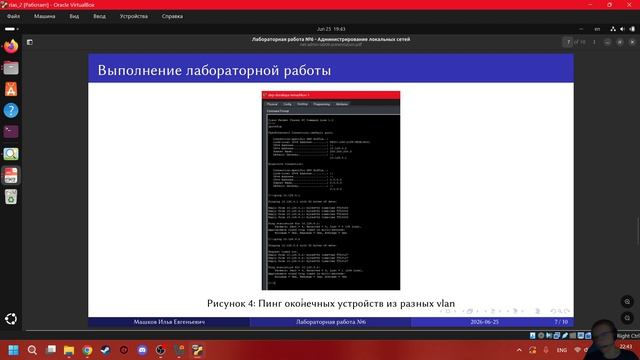Open Firefox from the Ubuntu dock
Screen dimensions: 640x360
[x=11, y=46]
